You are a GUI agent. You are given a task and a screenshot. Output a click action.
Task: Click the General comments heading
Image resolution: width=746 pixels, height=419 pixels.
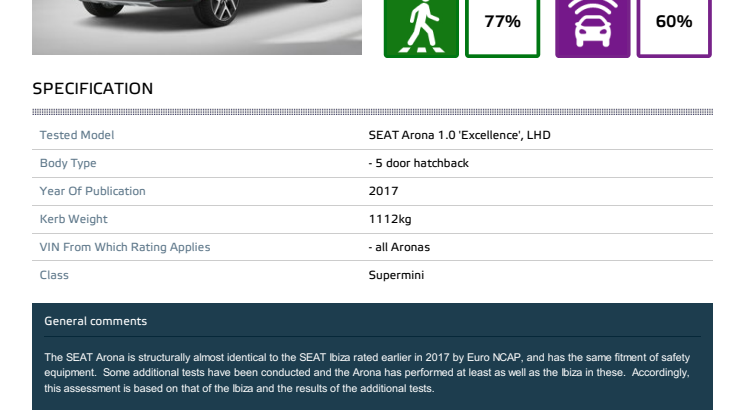tap(95, 321)
